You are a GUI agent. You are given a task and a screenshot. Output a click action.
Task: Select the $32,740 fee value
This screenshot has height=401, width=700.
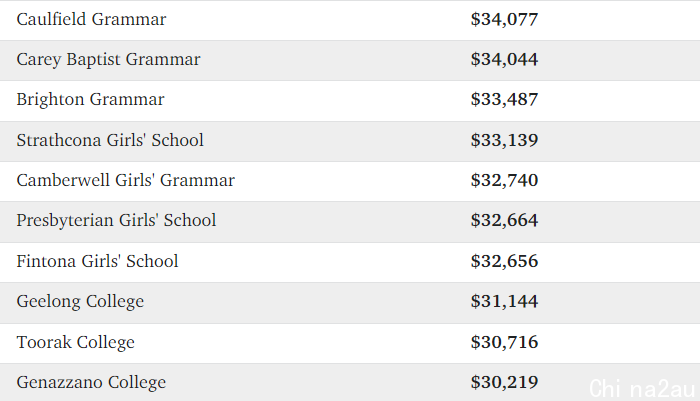point(504,181)
